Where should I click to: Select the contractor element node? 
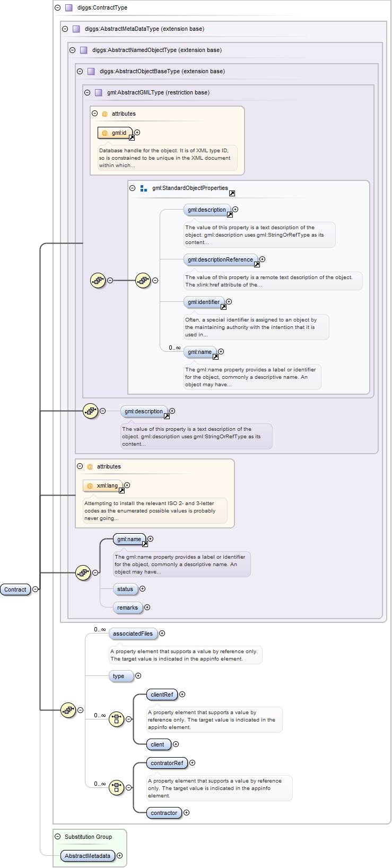pos(164,813)
